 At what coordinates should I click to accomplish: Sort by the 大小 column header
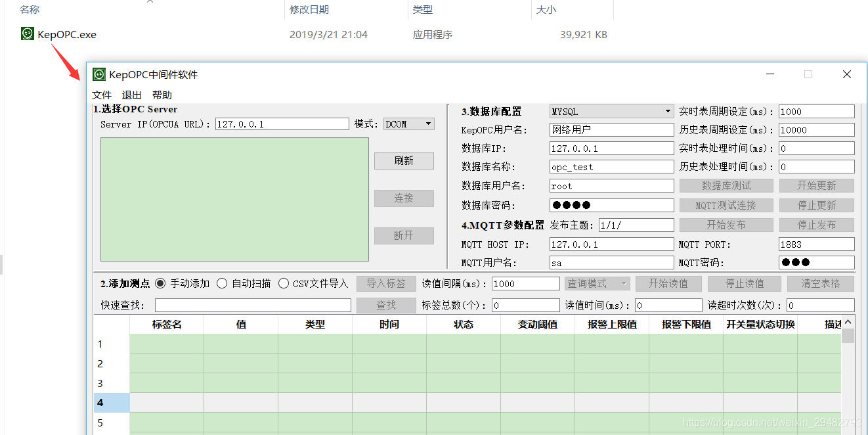pos(546,9)
